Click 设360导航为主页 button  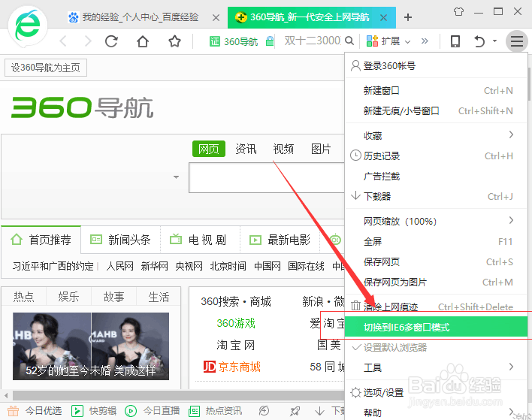[46, 68]
